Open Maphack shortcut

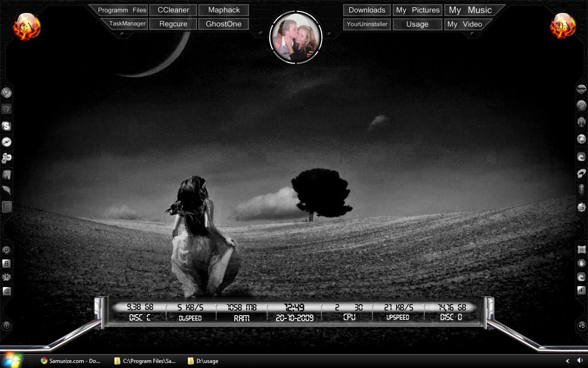[x=224, y=10]
